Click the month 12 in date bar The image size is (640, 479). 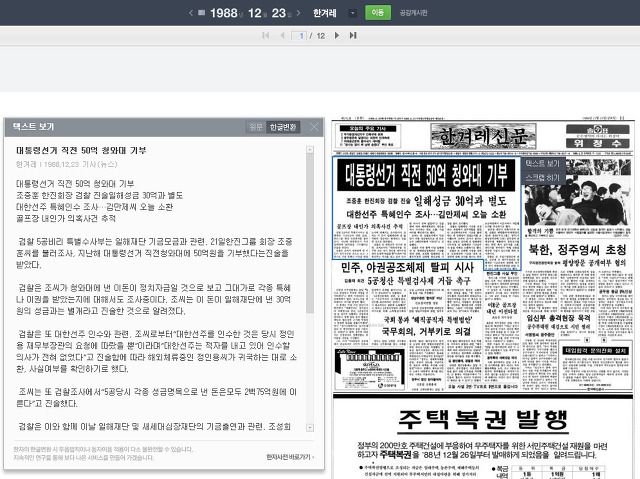point(255,13)
